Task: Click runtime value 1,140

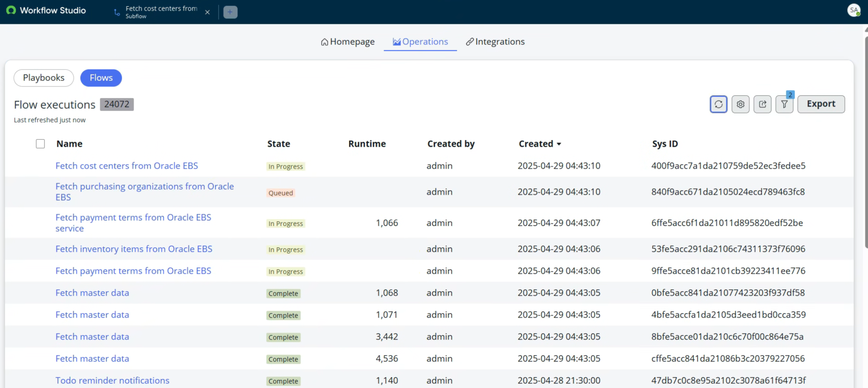Action: point(387,380)
